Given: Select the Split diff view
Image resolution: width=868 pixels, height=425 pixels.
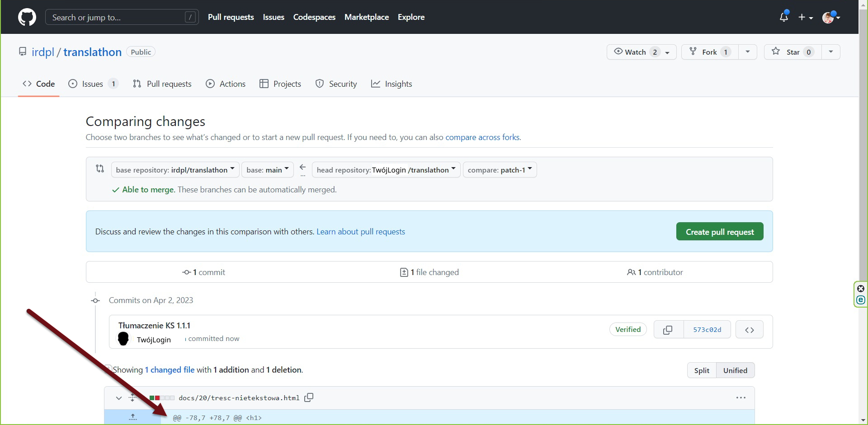Looking at the screenshot, I should coord(702,370).
